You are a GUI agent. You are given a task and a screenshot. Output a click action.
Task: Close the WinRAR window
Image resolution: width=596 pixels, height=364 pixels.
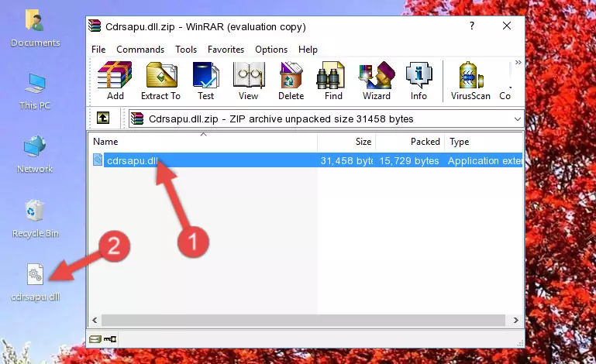(507, 26)
